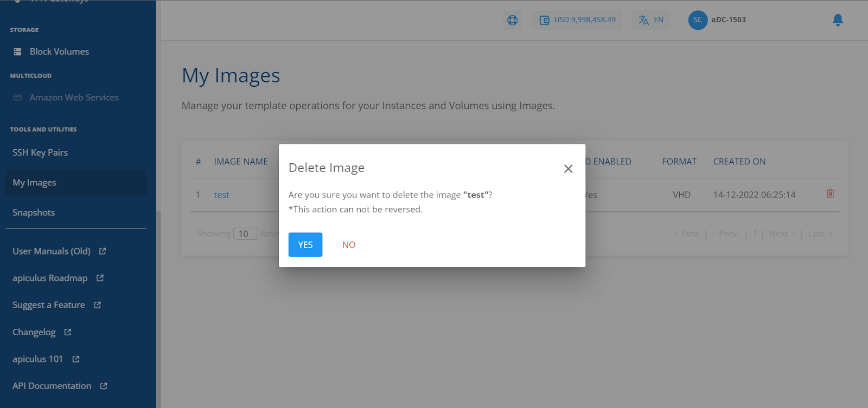Open the support lifebuoy icon
Image resolution: width=868 pixels, height=408 pixels.
pos(512,20)
